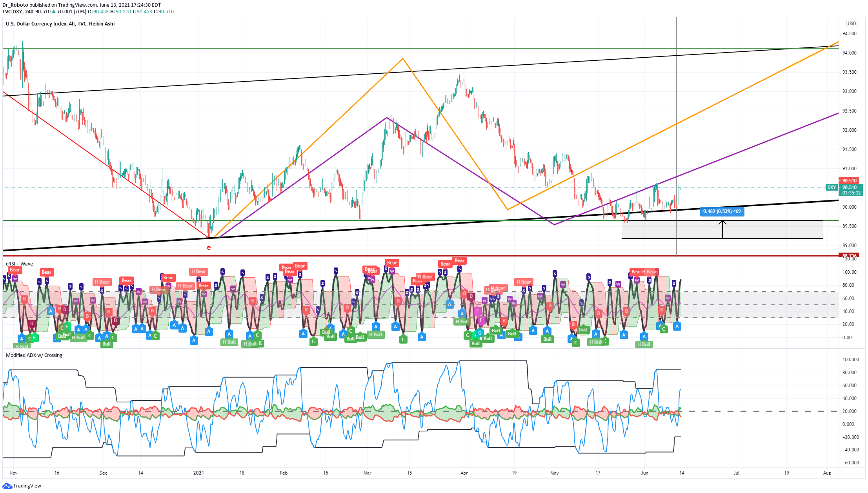This screenshot has height=493, width=868.
Task: Select the red 88.736 price line label
Action: coord(849,255)
